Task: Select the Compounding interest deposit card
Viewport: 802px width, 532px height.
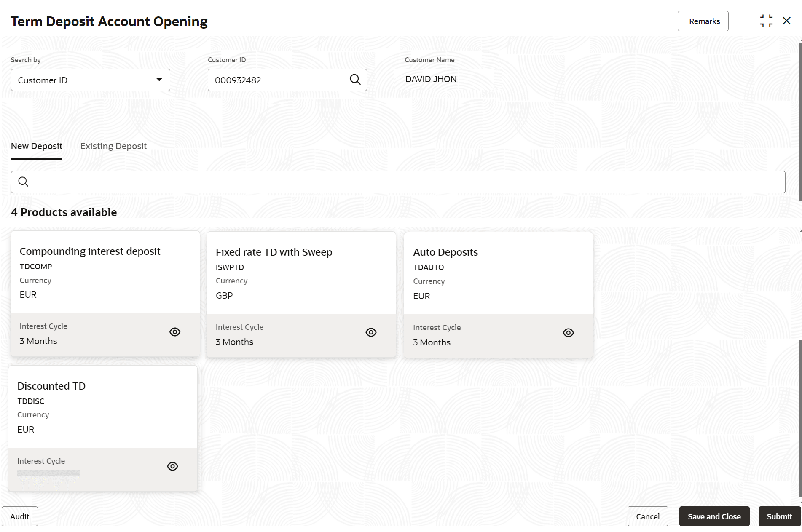Action: coord(105,294)
